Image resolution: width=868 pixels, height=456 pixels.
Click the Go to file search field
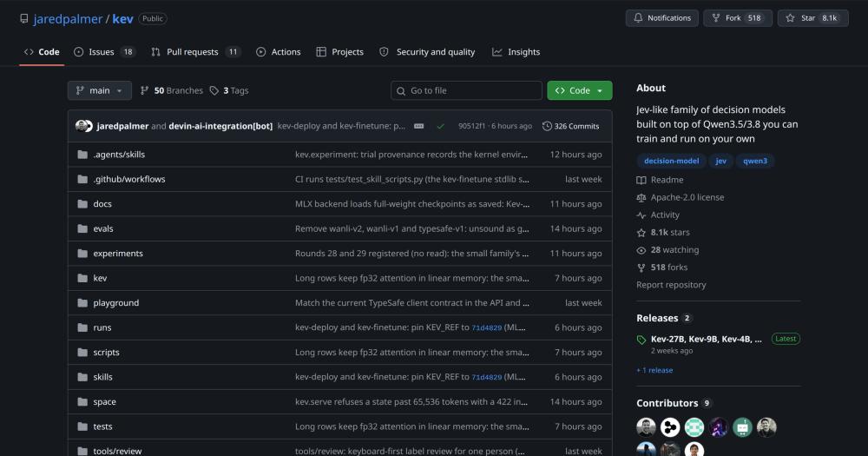click(466, 90)
